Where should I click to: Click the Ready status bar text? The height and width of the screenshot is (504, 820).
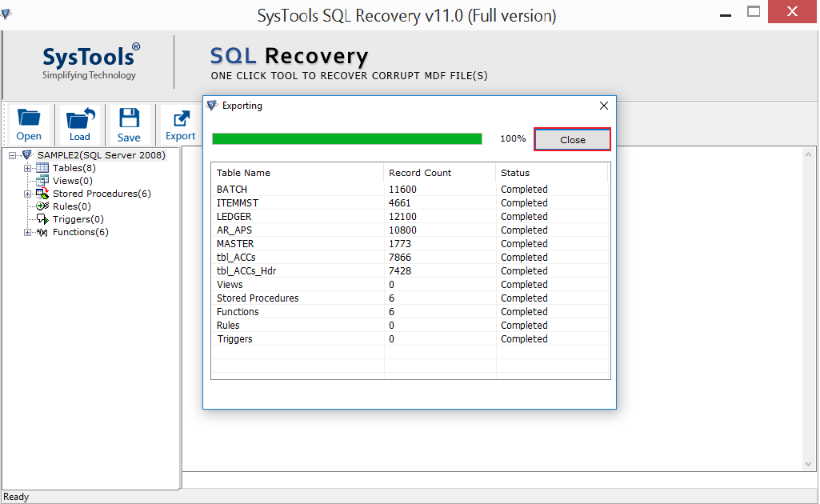(x=16, y=497)
